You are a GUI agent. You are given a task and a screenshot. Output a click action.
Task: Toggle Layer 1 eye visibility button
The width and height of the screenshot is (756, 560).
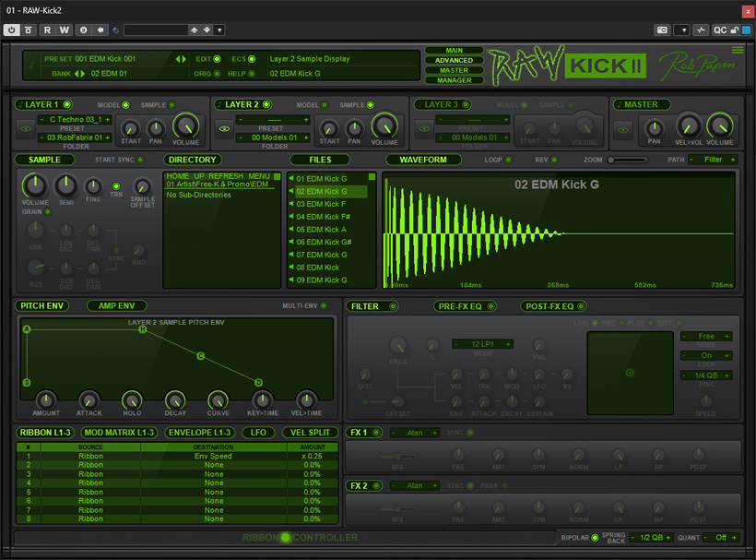point(26,129)
